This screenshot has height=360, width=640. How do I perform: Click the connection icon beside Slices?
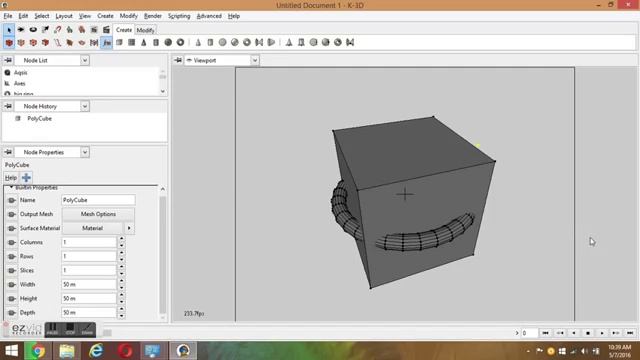(11, 271)
